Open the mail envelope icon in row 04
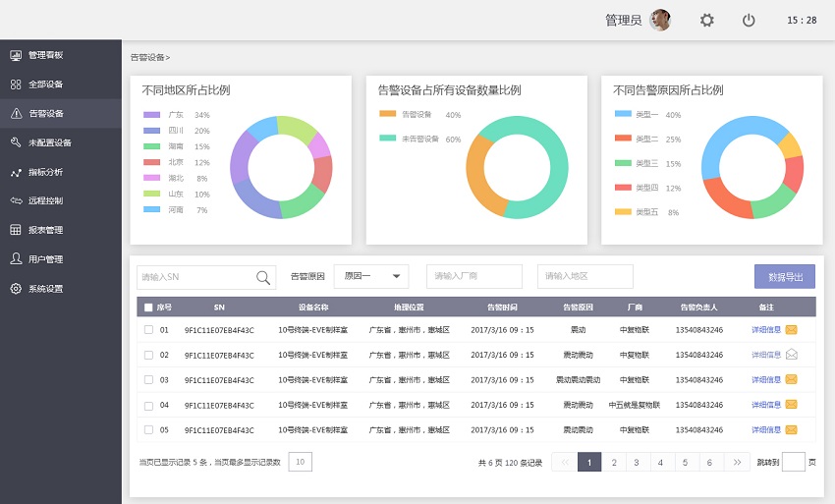The width and height of the screenshot is (835, 504). (x=792, y=405)
